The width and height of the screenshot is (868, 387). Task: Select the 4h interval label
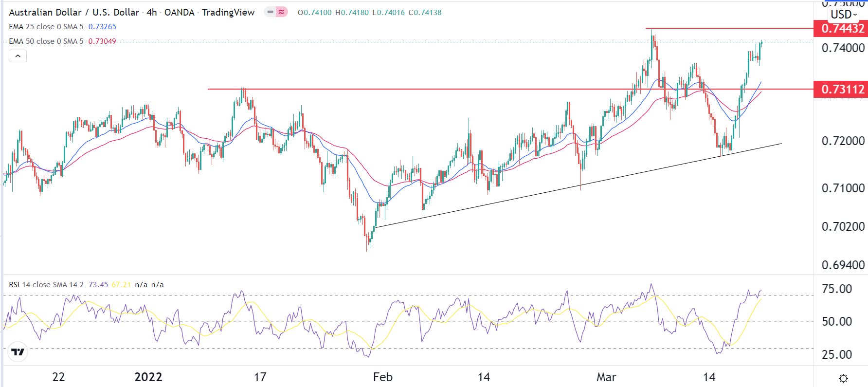[x=152, y=12]
